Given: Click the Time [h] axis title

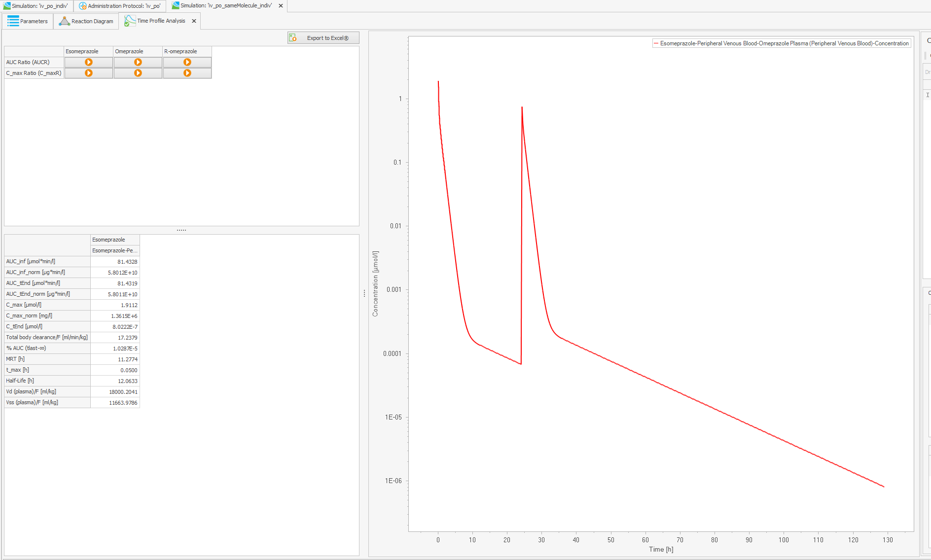Looking at the screenshot, I should pyautogui.click(x=661, y=549).
